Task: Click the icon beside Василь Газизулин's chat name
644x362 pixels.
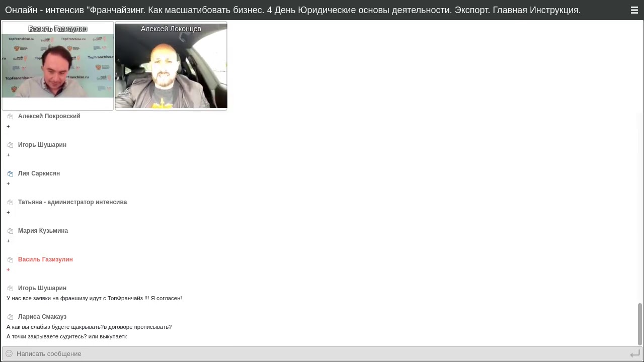Action: 10,259
